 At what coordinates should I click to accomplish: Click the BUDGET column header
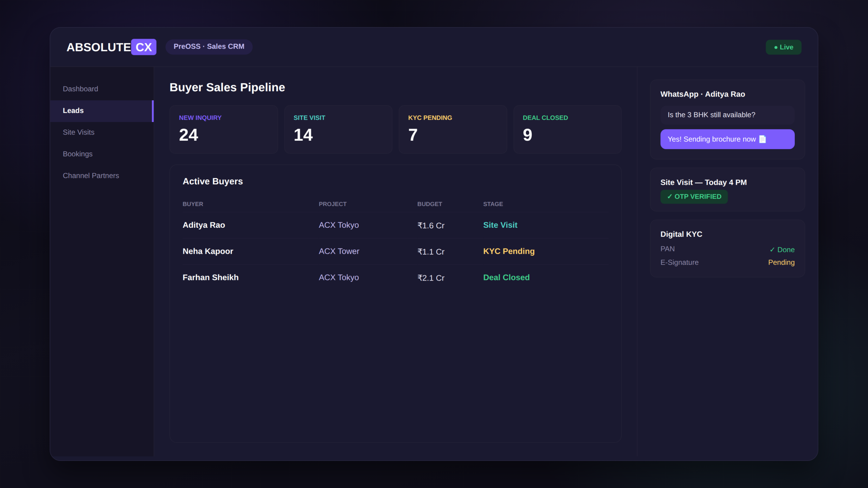click(x=430, y=204)
